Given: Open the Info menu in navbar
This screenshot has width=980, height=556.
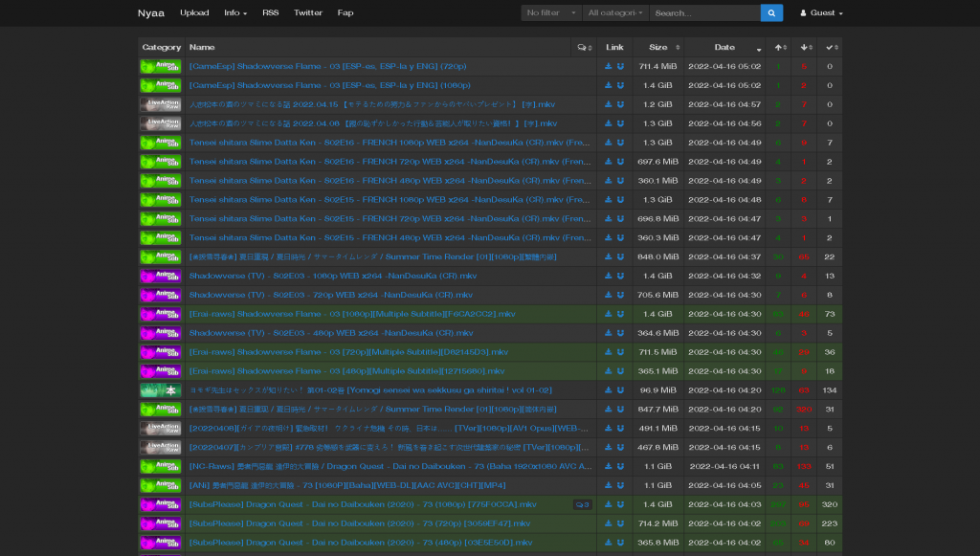Looking at the screenshot, I should pos(235,13).
